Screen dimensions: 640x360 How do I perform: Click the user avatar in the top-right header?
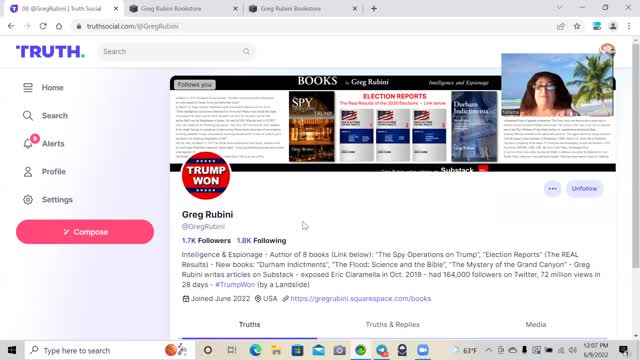(x=607, y=49)
